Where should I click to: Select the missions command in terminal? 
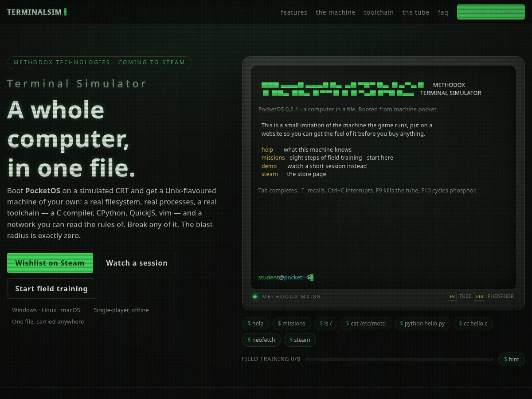pyautogui.click(x=273, y=158)
